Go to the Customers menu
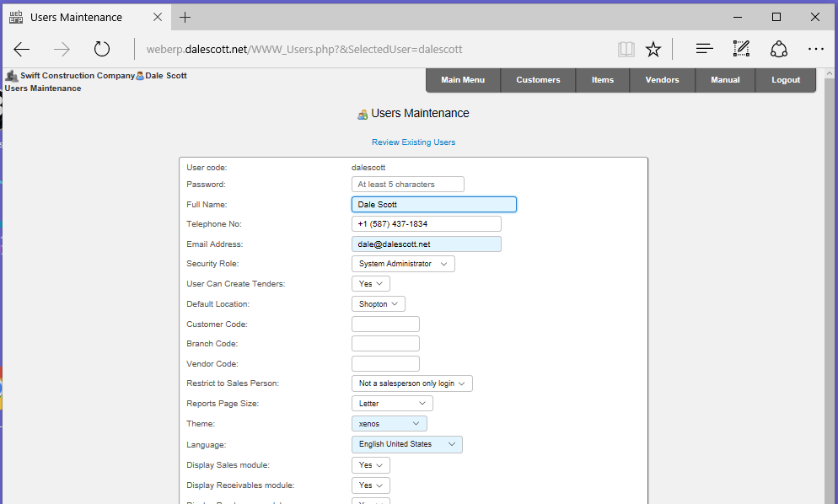The height and width of the screenshot is (504, 838). (x=538, y=80)
